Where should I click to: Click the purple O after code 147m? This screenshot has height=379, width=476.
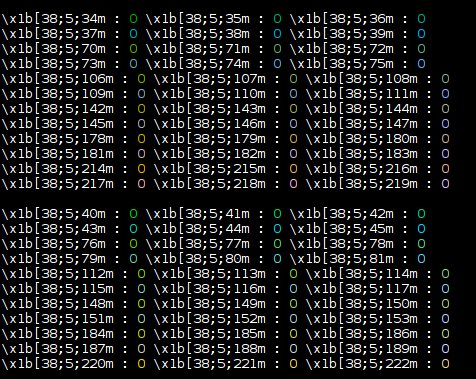coord(445,124)
